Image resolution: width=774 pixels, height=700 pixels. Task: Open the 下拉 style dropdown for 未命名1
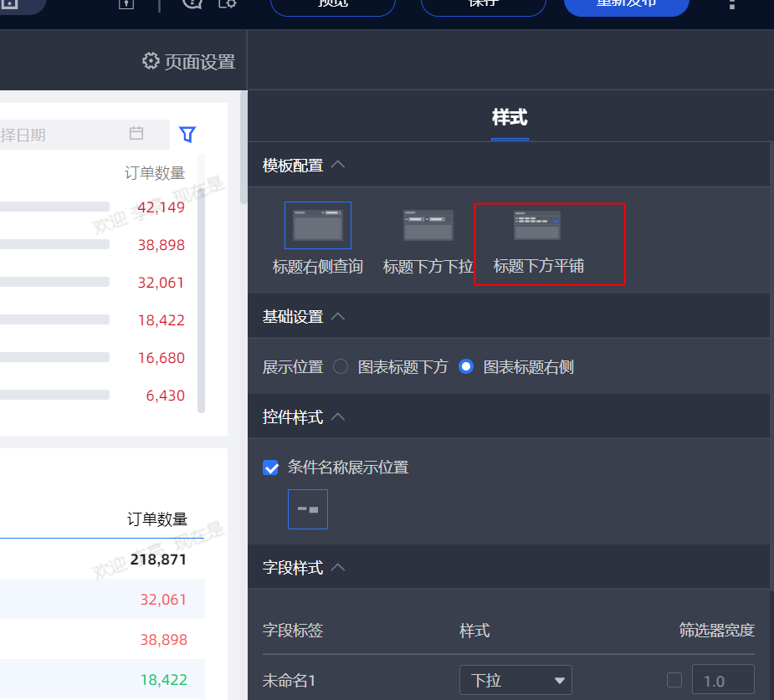pos(515,680)
